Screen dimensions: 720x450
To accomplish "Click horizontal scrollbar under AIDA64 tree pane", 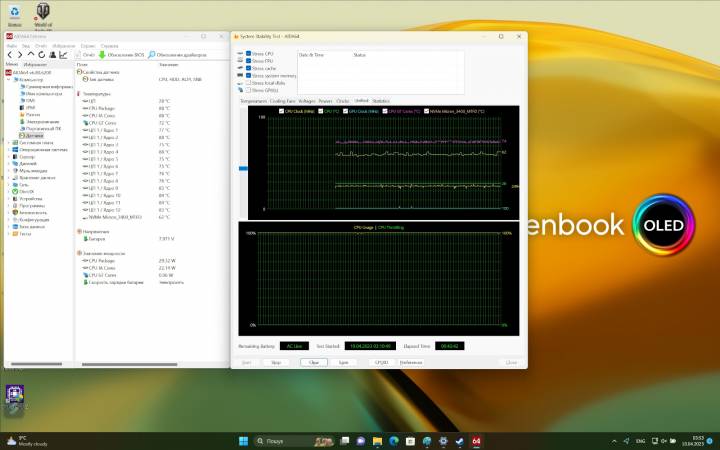I will (x=36, y=364).
